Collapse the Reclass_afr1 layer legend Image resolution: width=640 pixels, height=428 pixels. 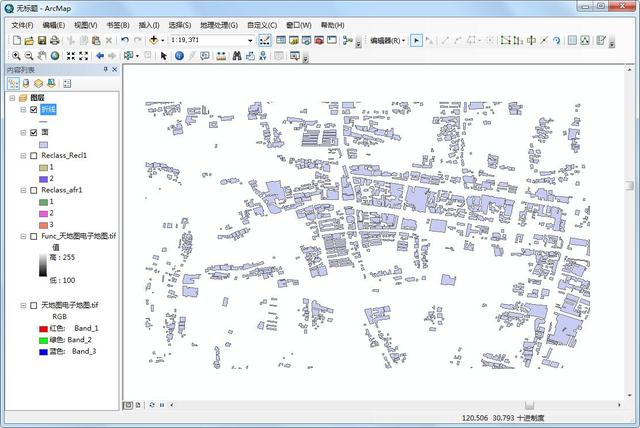pos(23,190)
